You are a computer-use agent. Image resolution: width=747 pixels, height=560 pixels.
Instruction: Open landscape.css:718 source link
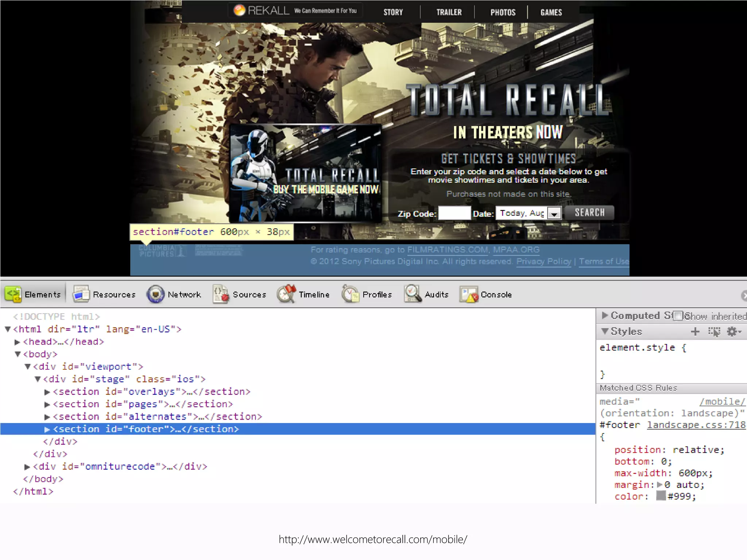(x=696, y=425)
